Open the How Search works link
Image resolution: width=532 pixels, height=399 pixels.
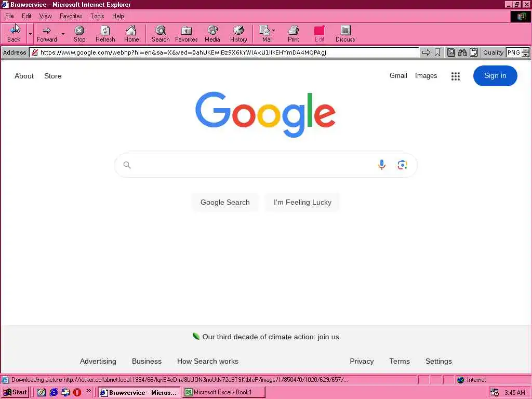click(x=208, y=362)
